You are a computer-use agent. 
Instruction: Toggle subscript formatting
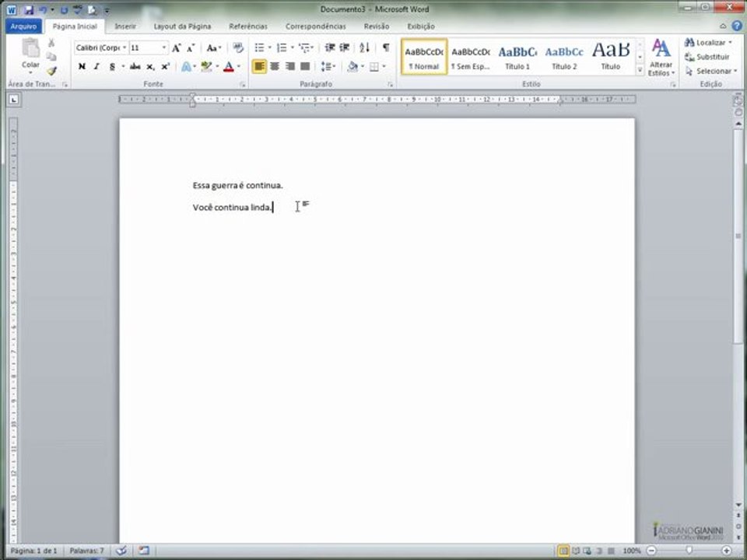[150, 66]
